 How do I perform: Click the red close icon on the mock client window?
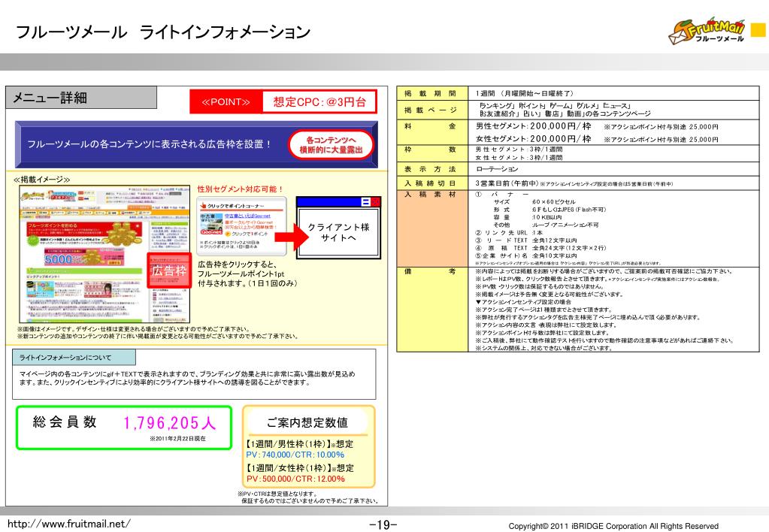pos(375,202)
